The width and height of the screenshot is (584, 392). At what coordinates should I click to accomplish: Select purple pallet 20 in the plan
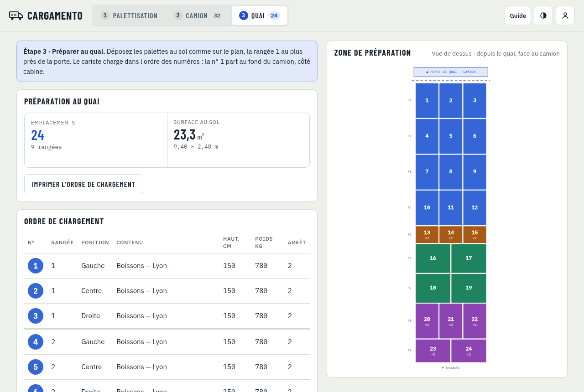[x=427, y=321]
